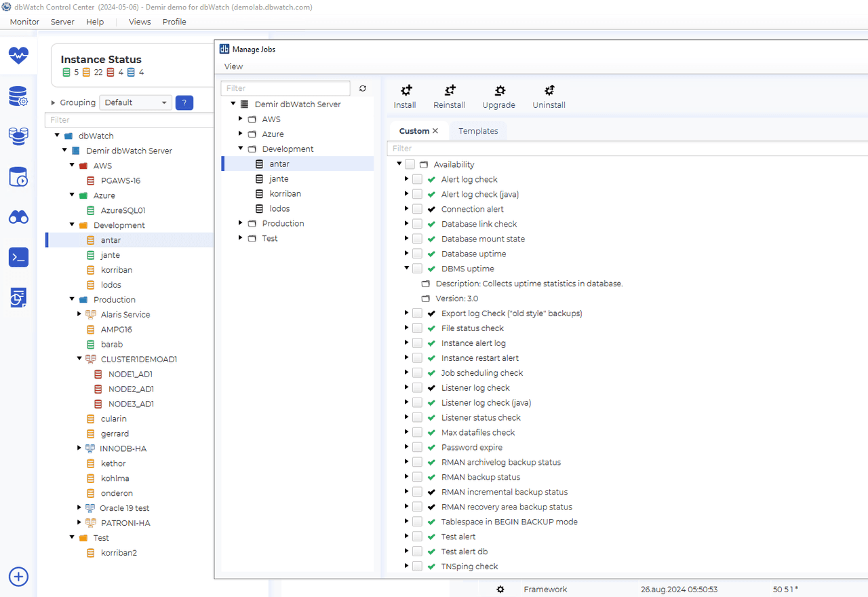The height and width of the screenshot is (597, 868).
Task: Check the Database uptime checkbox
Action: (x=418, y=254)
